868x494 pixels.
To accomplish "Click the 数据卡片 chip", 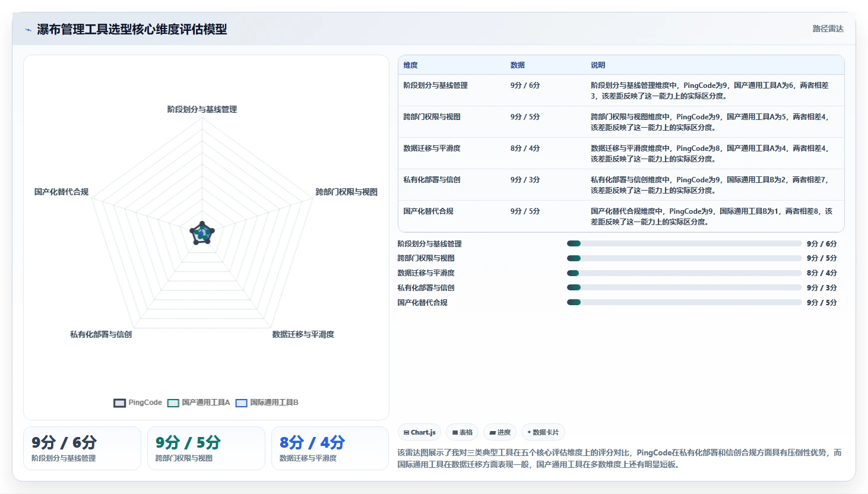I will [543, 432].
